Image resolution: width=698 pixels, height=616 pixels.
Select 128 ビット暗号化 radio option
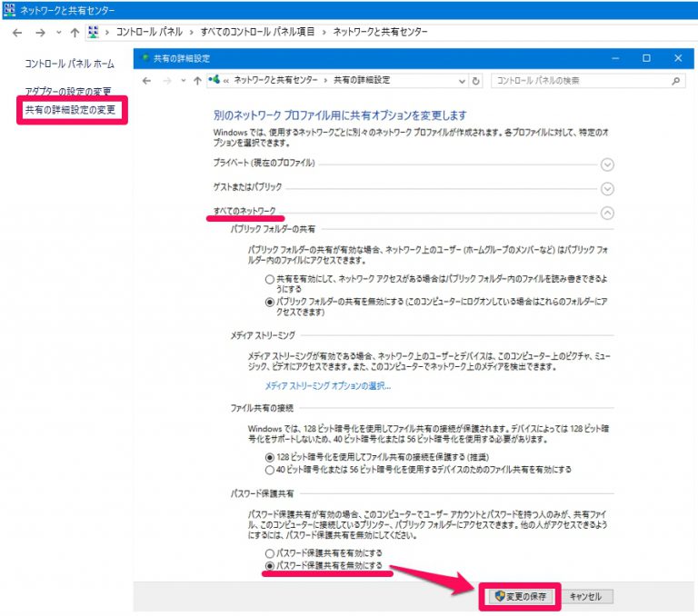pyautogui.click(x=269, y=458)
